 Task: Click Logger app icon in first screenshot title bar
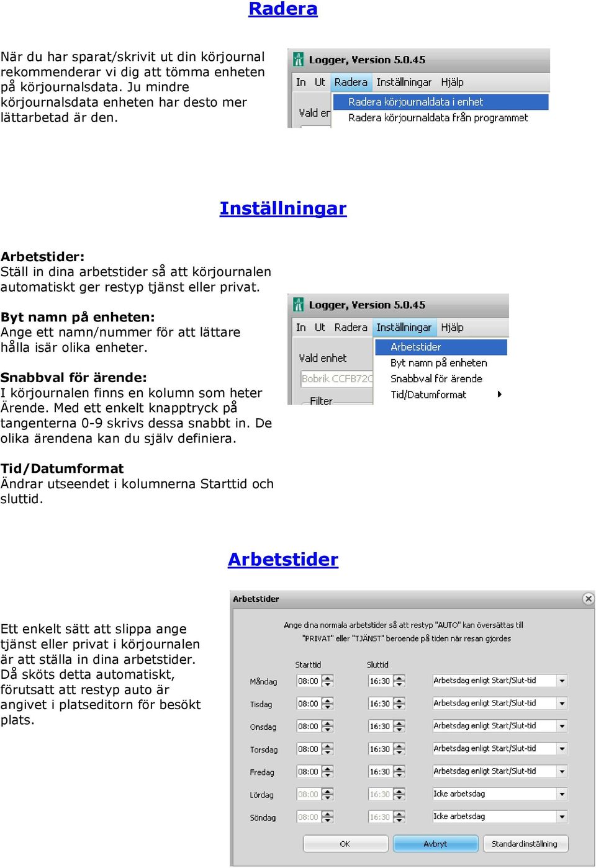[x=299, y=60]
